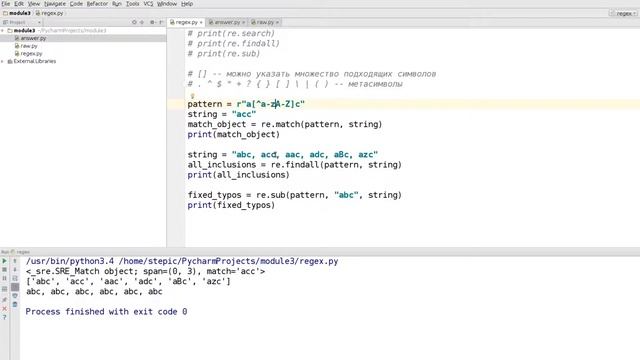
Task: Open the File menu
Action: click(6, 4)
